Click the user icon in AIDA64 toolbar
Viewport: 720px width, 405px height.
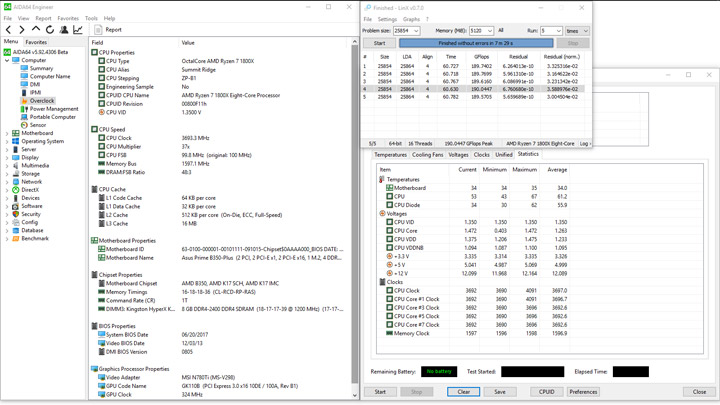click(x=64, y=30)
